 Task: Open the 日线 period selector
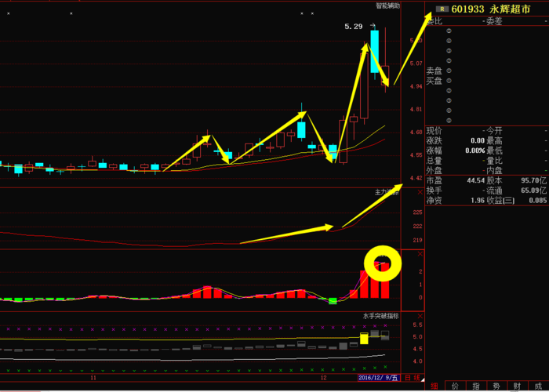click(x=412, y=378)
